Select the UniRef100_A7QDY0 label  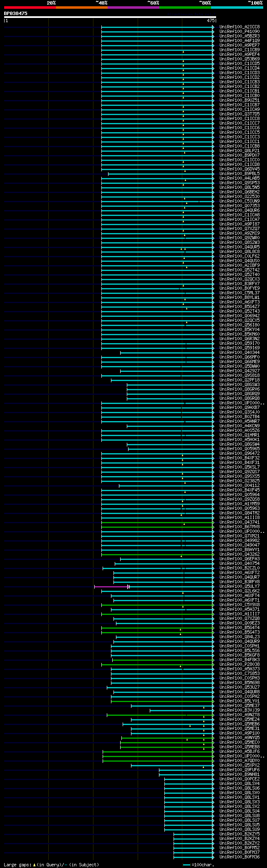(239, 761)
